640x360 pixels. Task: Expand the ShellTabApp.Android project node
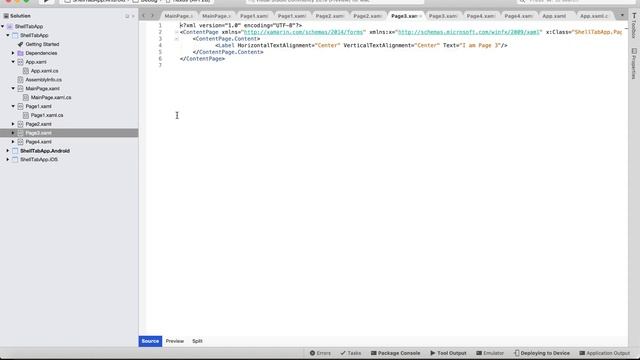pyautogui.click(x=8, y=151)
